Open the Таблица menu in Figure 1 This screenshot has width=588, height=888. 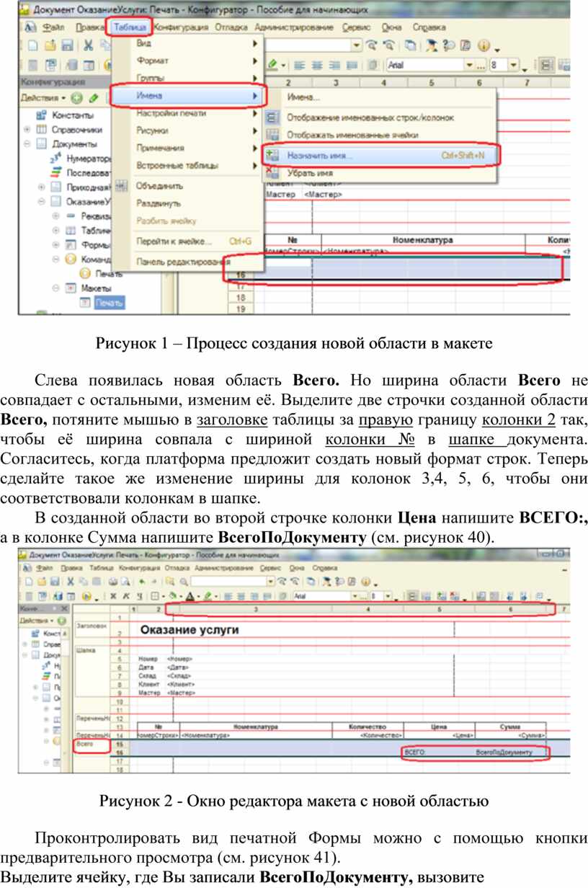tap(130, 27)
